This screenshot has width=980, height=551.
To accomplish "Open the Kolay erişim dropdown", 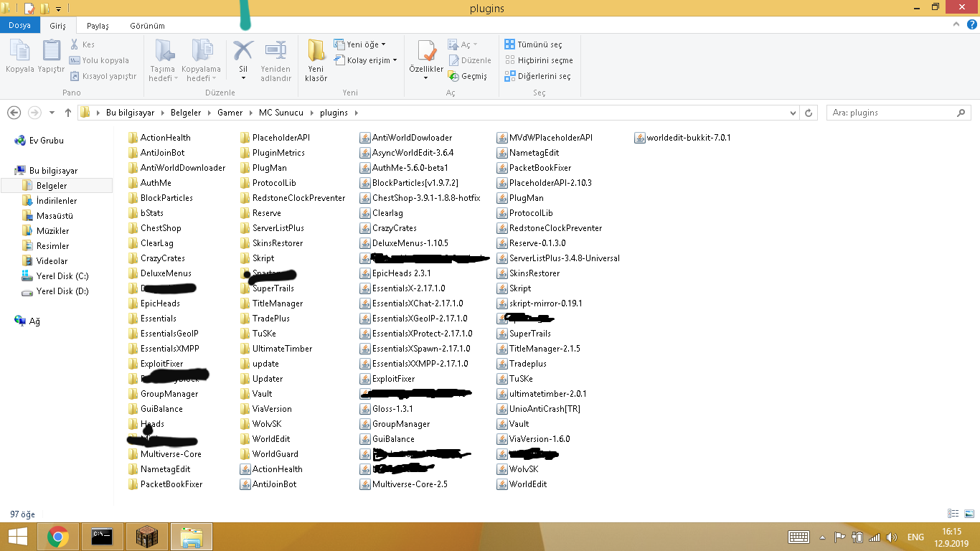I will tap(365, 60).
